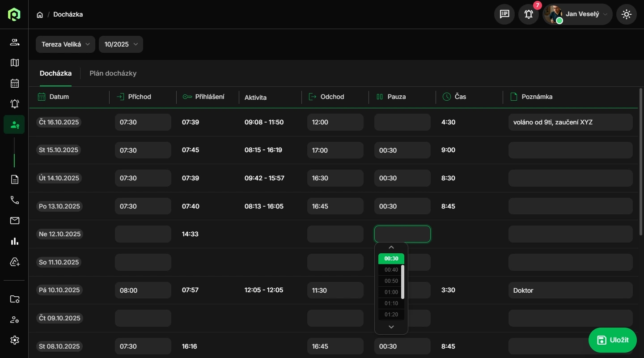Switch to the Plán docházky tab
644x358 pixels.
(113, 73)
